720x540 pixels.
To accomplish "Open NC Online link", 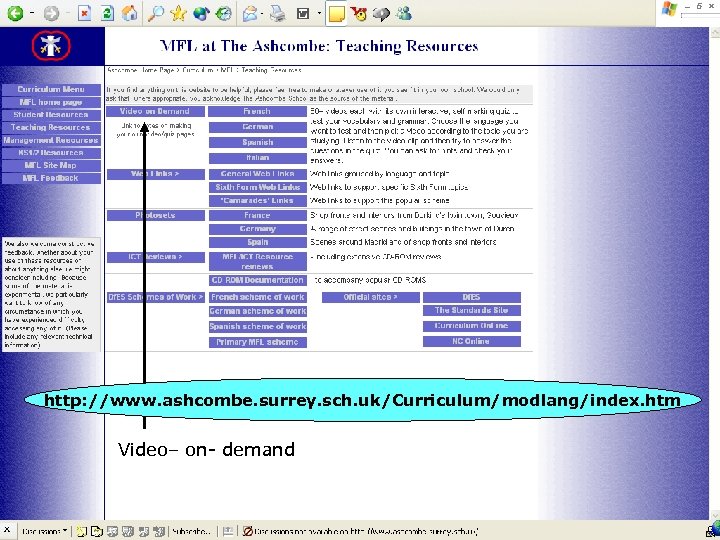I will point(472,341).
